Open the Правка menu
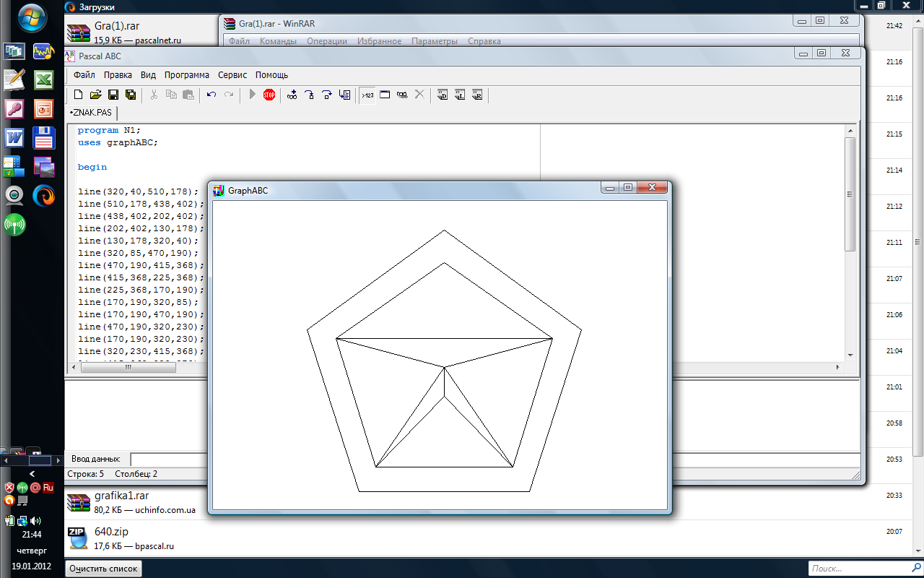924x578 pixels. (x=118, y=74)
